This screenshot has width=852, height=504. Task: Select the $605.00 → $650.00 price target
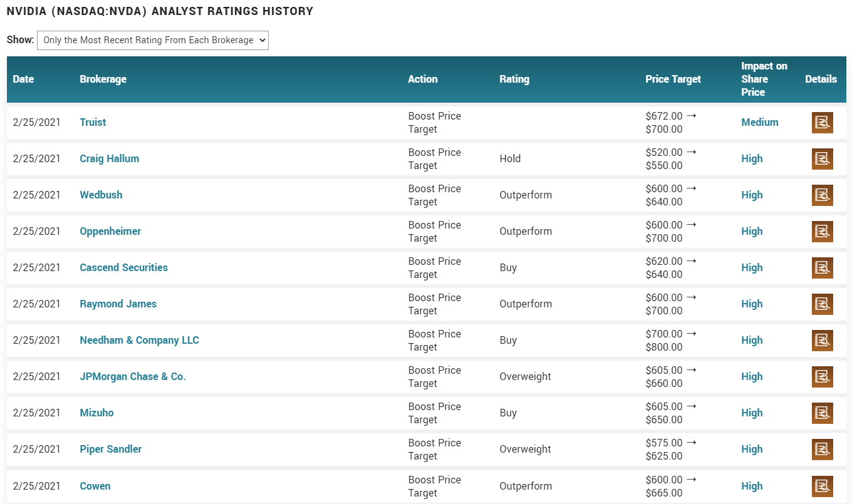click(x=671, y=413)
